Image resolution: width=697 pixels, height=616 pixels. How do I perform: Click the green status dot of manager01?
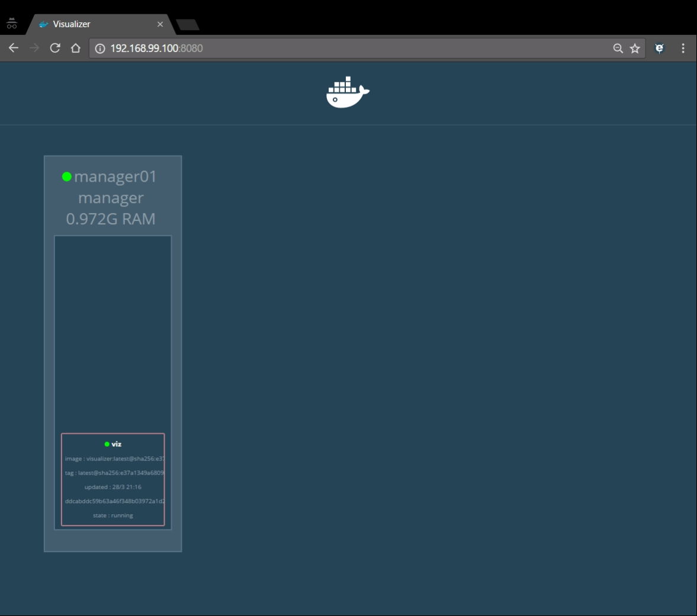(x=67, y=177)
